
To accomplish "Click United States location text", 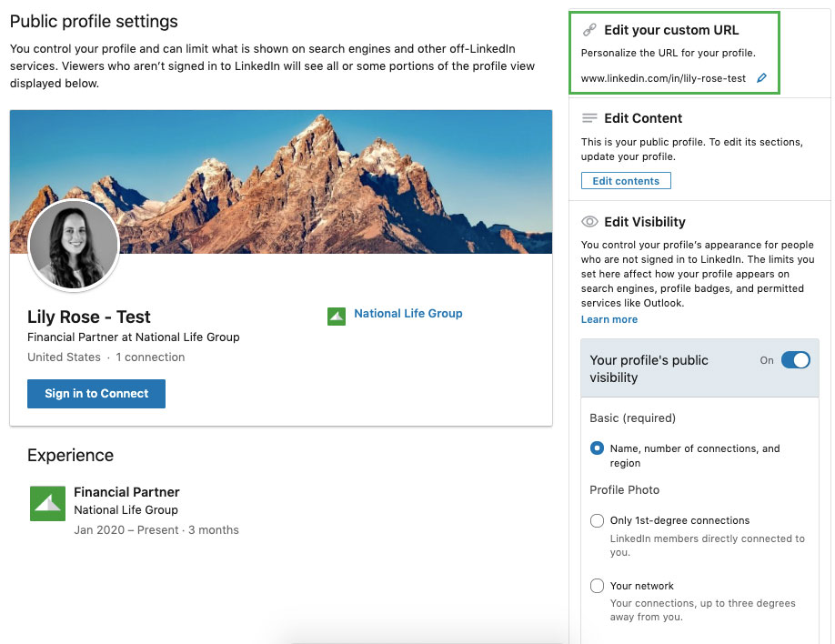I will tap(64, 357).
